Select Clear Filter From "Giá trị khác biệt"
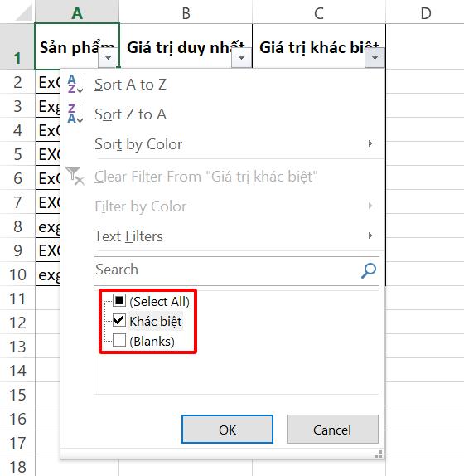Viewport: 464px width, 476px height. click(223, 177)
